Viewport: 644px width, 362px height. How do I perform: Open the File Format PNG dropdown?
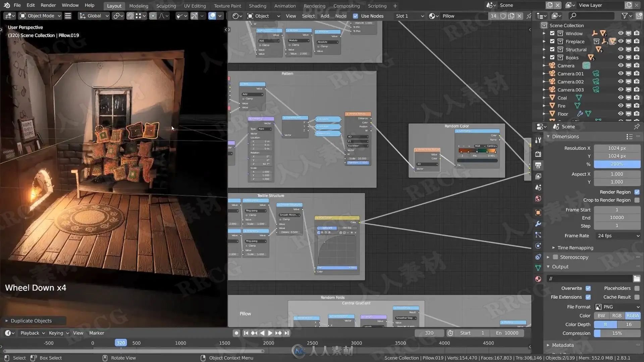617,307
